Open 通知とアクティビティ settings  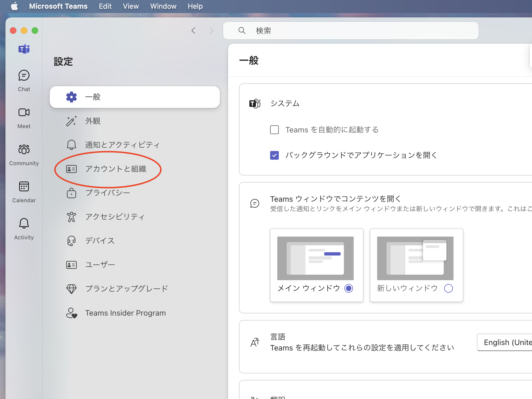pyautogui.click(x=135, y=145)
